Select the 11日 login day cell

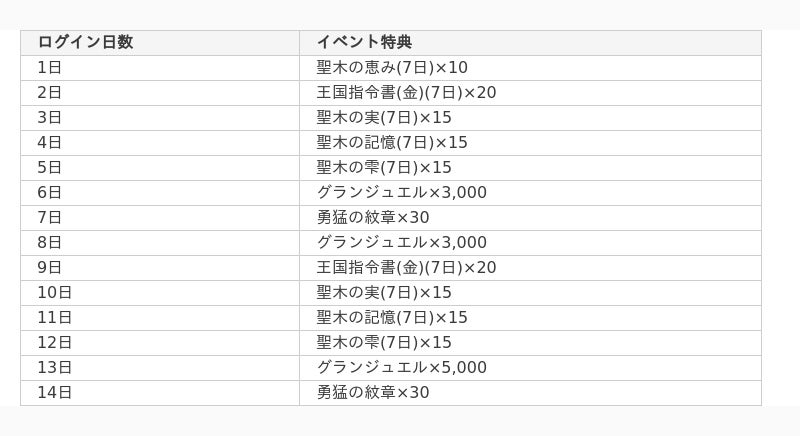(x=55, y=318)
